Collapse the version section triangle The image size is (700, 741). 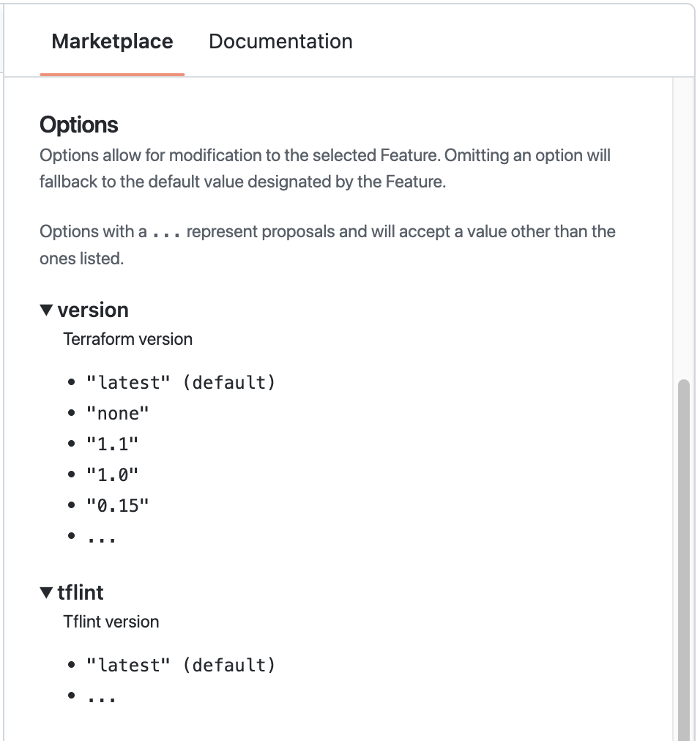click(47, 309)
